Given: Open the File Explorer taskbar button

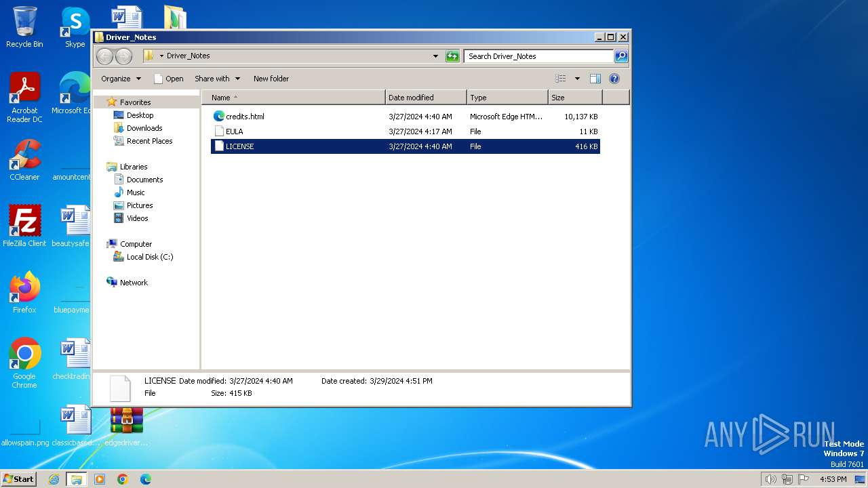Looking at the screenshot, I should [77, 479].
